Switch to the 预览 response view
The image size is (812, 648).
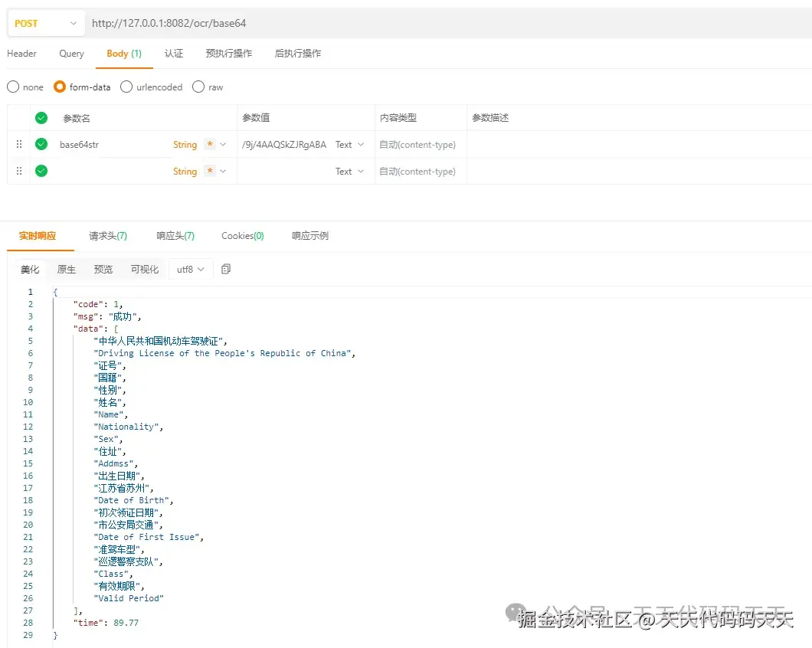point(103,269)
